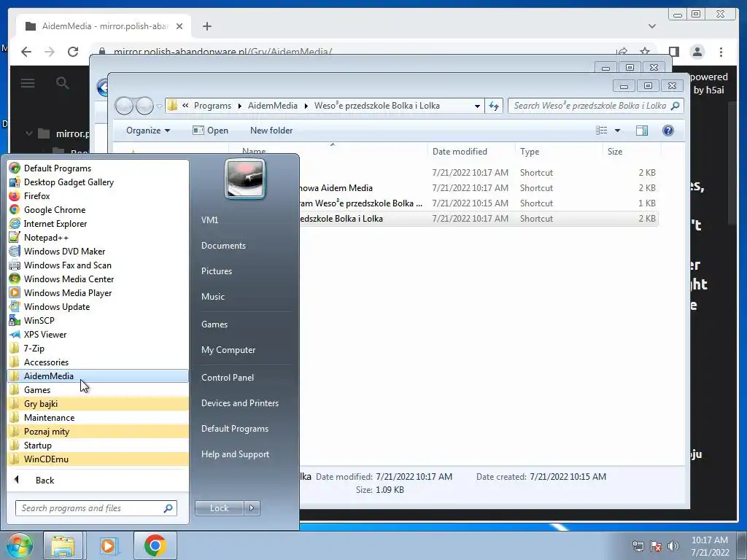
Task: Click the volume icon in system tray
Action: click(673, 546)
